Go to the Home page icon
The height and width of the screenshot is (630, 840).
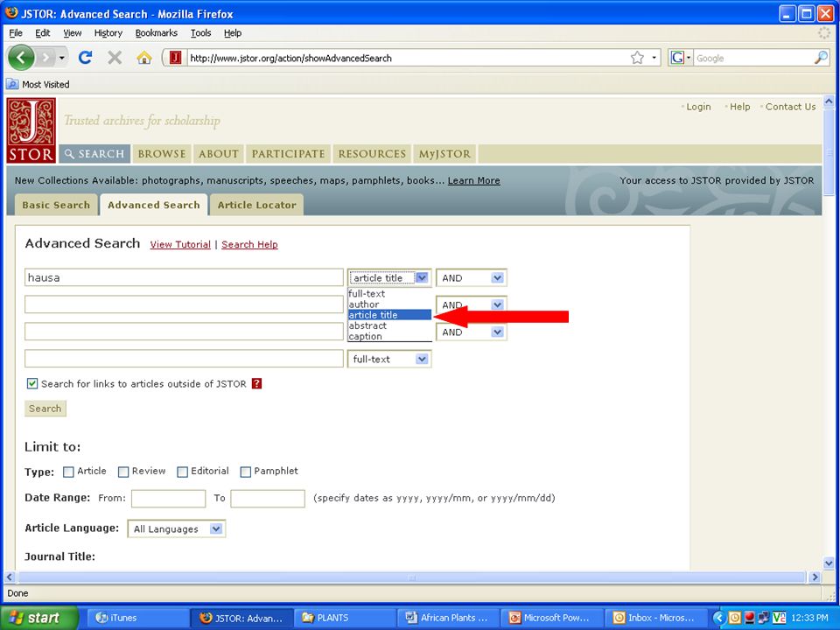[144, 58]
